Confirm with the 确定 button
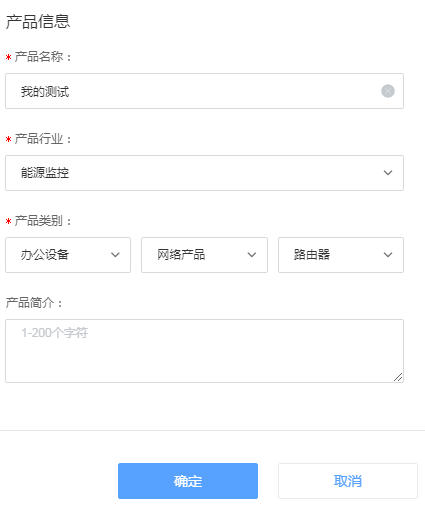 188,481
